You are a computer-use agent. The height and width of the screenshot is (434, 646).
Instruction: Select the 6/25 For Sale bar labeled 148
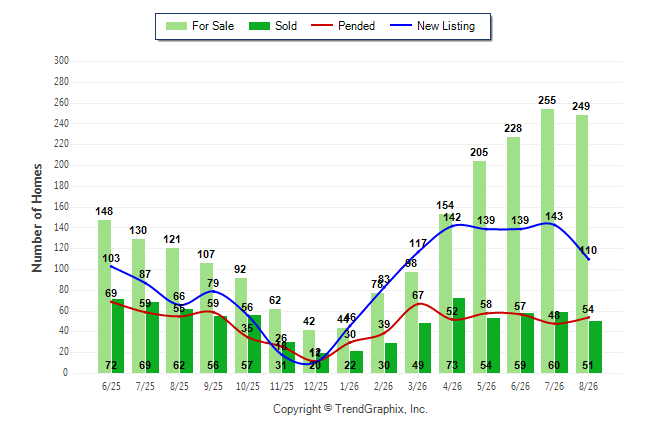(104, 296)
